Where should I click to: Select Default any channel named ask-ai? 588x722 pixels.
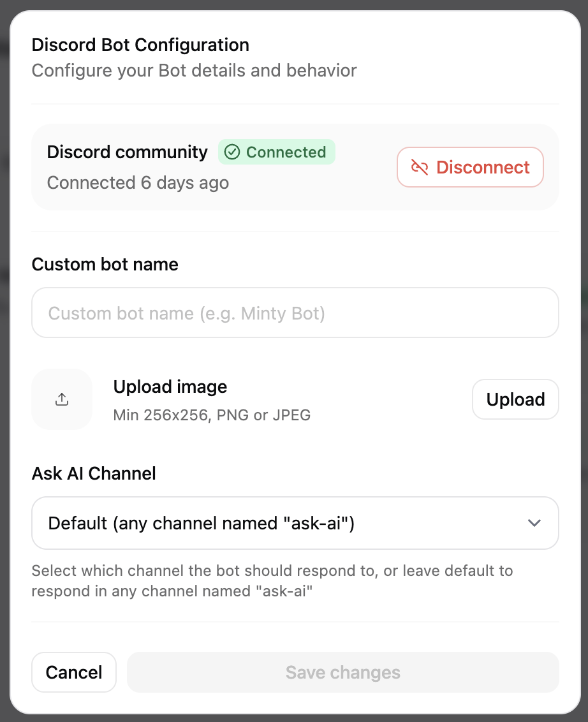[x=295, y=523]
